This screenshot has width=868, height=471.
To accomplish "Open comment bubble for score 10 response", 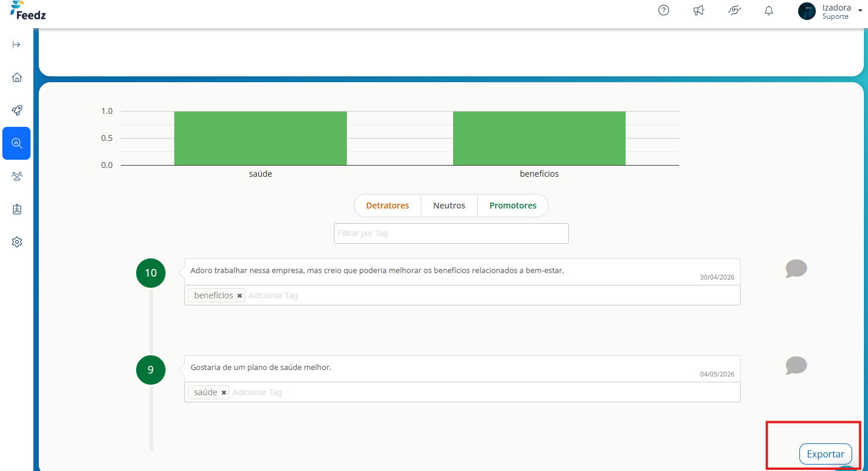I will [x=796, y=269].
